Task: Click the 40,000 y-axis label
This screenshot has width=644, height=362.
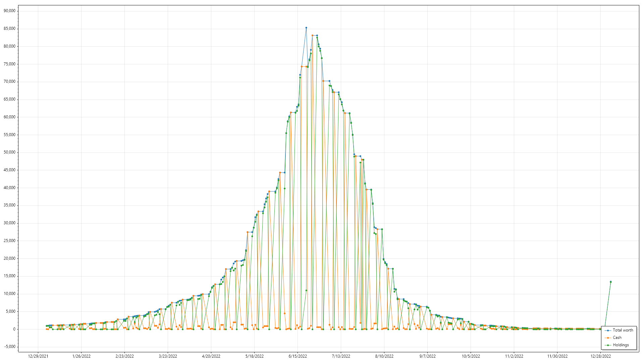Action: click(x=9, y=188)
